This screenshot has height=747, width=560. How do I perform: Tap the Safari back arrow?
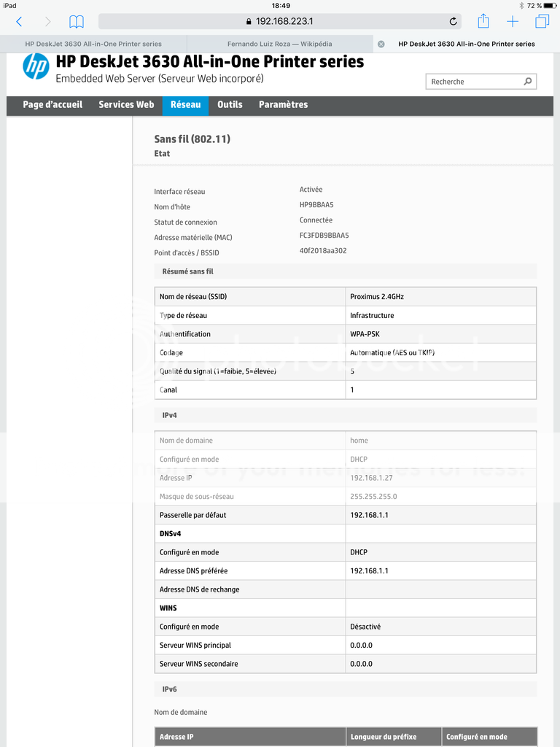[x=19, y=21]
